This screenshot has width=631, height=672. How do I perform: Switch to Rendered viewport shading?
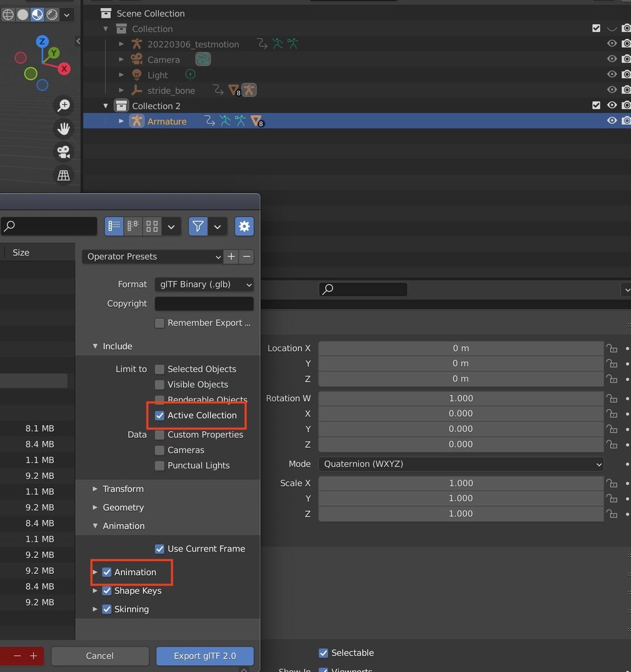pos(52,15)
